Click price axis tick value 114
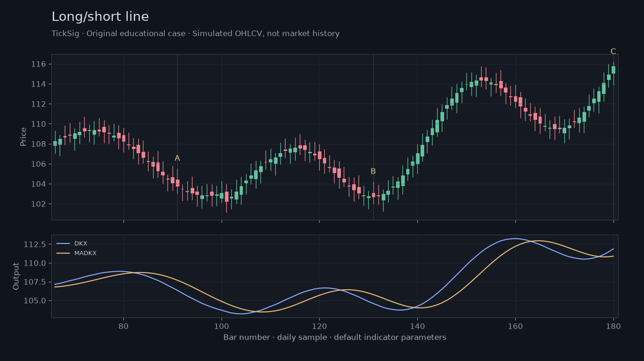 pyautogui.click(x=39, y=84)
